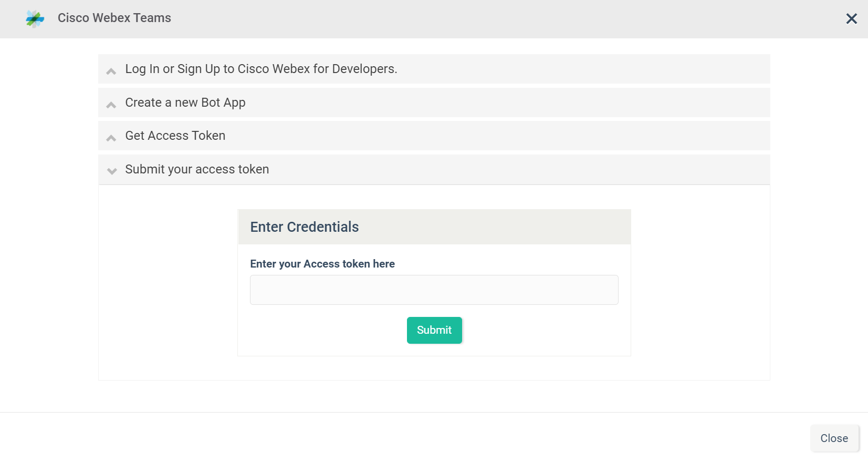Expand chevron beside Log In or Sign Up

pos(111,71)
